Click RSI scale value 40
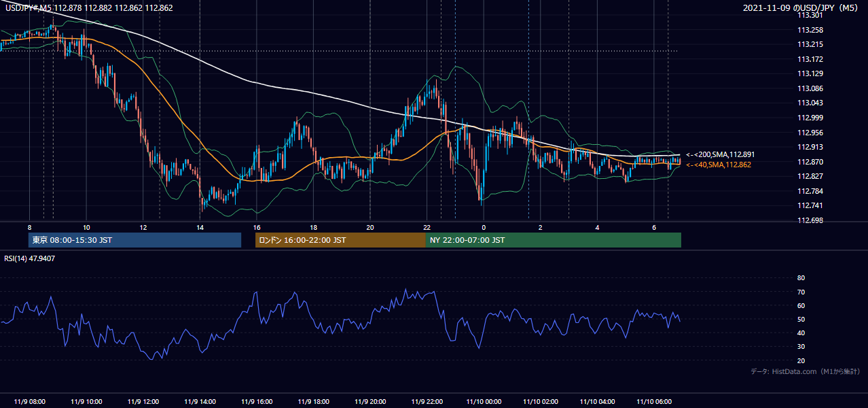868x408 pixels. pos(801,333)
